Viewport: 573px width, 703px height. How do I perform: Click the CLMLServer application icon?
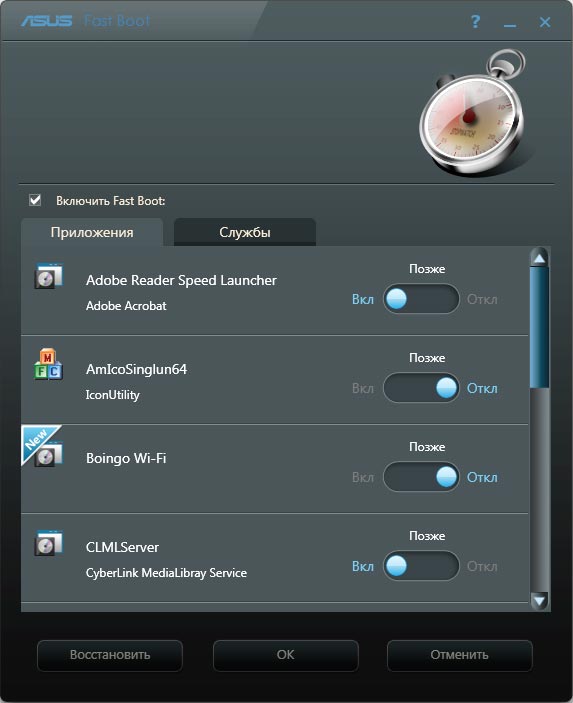click(48, 543)
